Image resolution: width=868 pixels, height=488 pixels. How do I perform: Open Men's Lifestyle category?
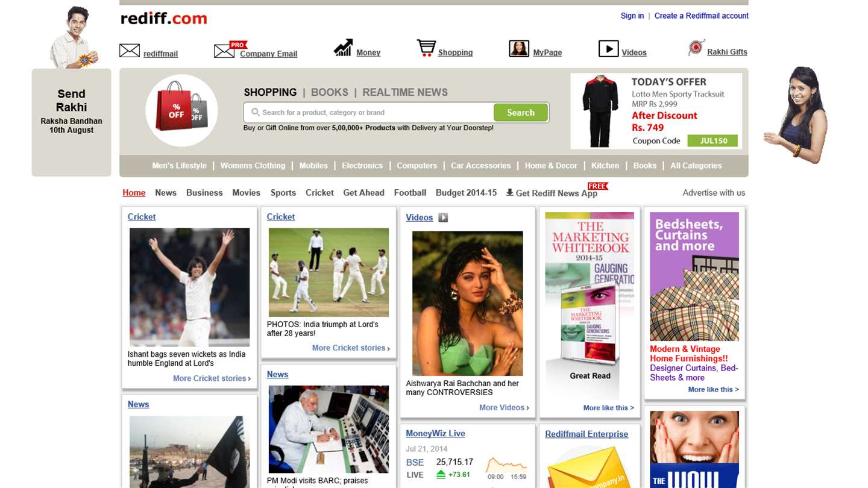[180, 166]
